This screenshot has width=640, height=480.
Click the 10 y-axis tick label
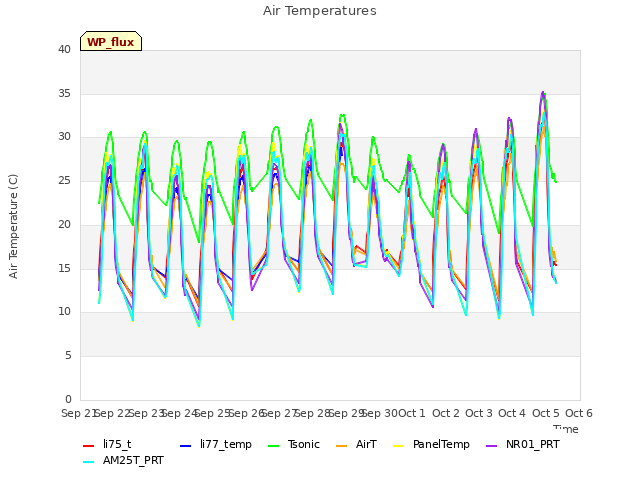tap(64, 311)
